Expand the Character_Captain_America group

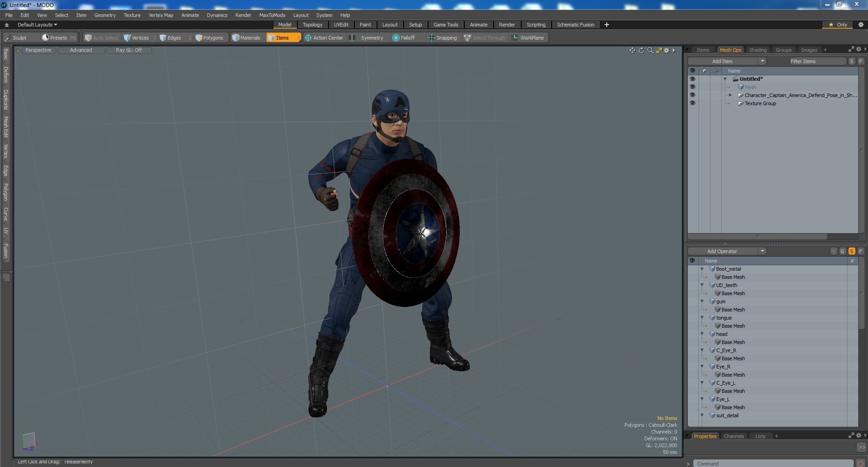pyautogui.click(x=730, y=95)
